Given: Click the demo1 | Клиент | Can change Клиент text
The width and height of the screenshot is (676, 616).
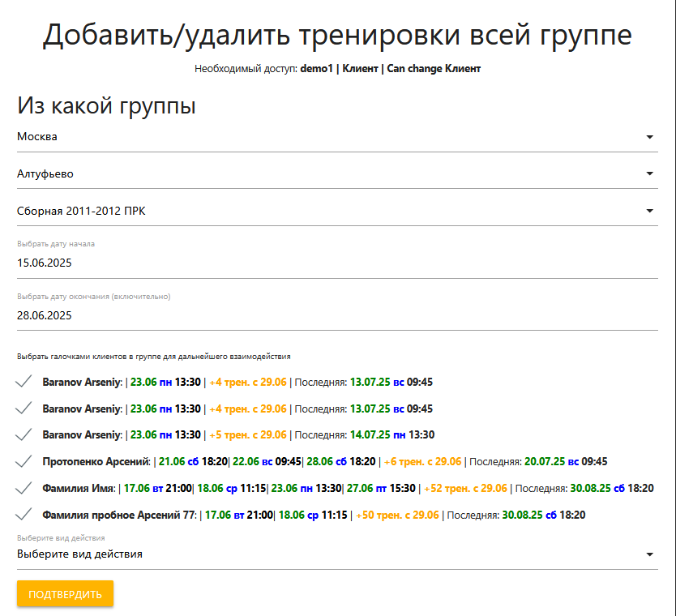Looking at the screenshot, I should click(x=390, y=69).
